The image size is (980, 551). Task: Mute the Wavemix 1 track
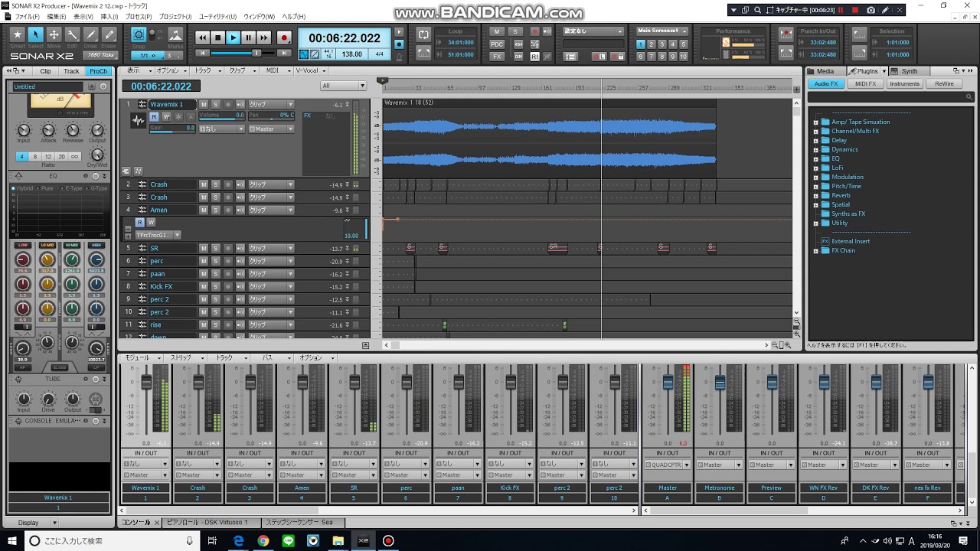(x=204, y=104)
